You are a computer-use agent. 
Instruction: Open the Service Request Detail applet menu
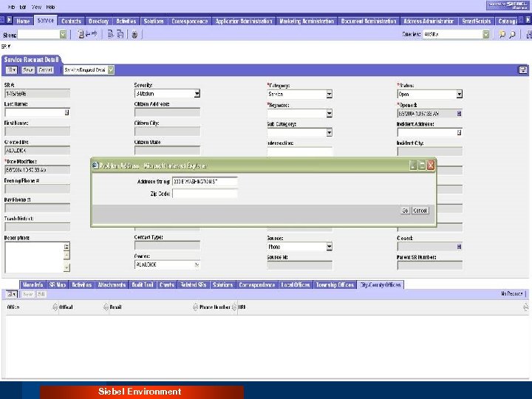12,70
